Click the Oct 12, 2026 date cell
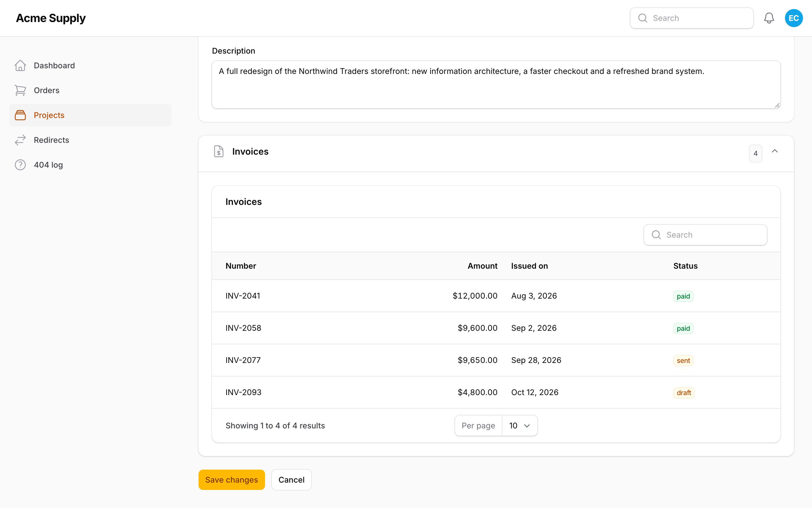Screen dimensions: 812x508 click(x=535, y=392)
